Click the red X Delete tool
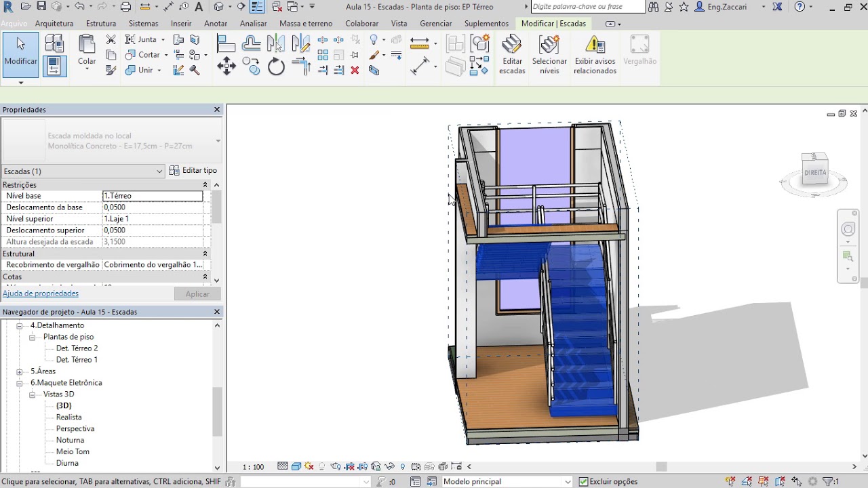The image size is (868, 488). [x=355, y=70]
